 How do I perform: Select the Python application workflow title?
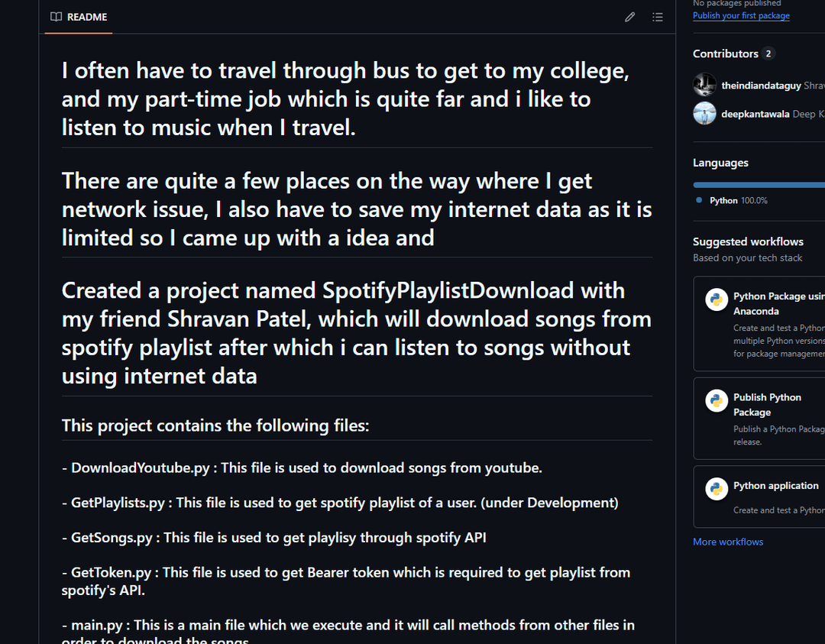[x=775, y=486]
